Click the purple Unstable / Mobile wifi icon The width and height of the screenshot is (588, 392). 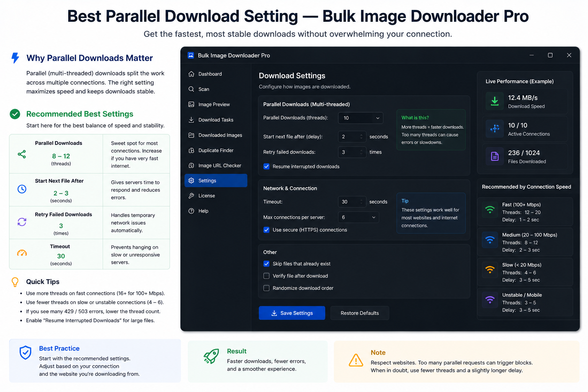[x=490, y=300]
